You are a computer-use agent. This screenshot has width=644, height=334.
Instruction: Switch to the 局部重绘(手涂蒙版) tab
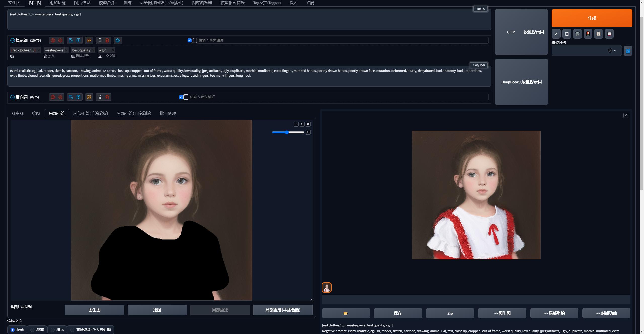pyautogui.click(x=91, y=113)
